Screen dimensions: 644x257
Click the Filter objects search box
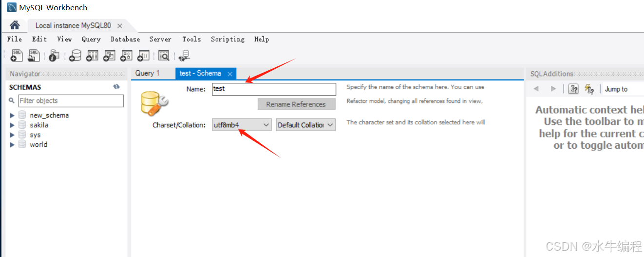coord(71,101)
